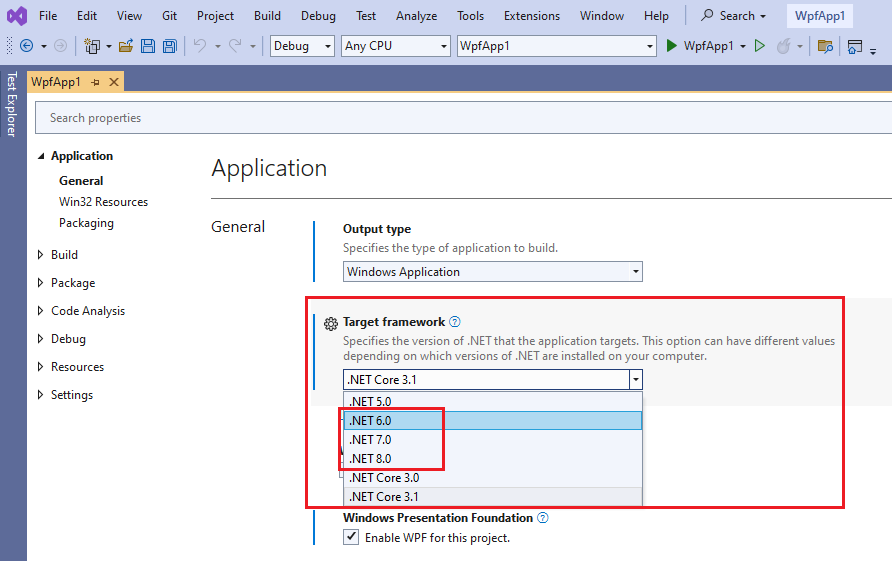Open the dropdown arrow next to the back button
Viewport: 892px width, 561px height.
coord(44,46)
